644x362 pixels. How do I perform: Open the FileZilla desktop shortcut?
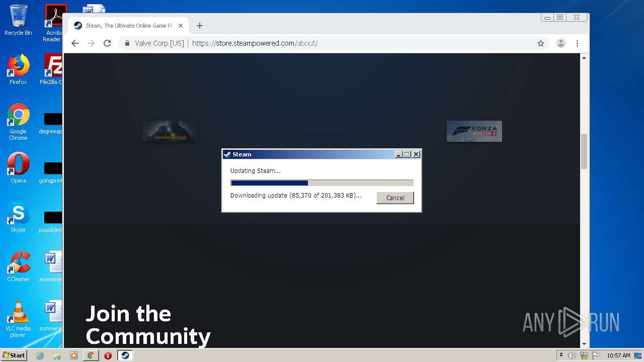click(51, 69)
